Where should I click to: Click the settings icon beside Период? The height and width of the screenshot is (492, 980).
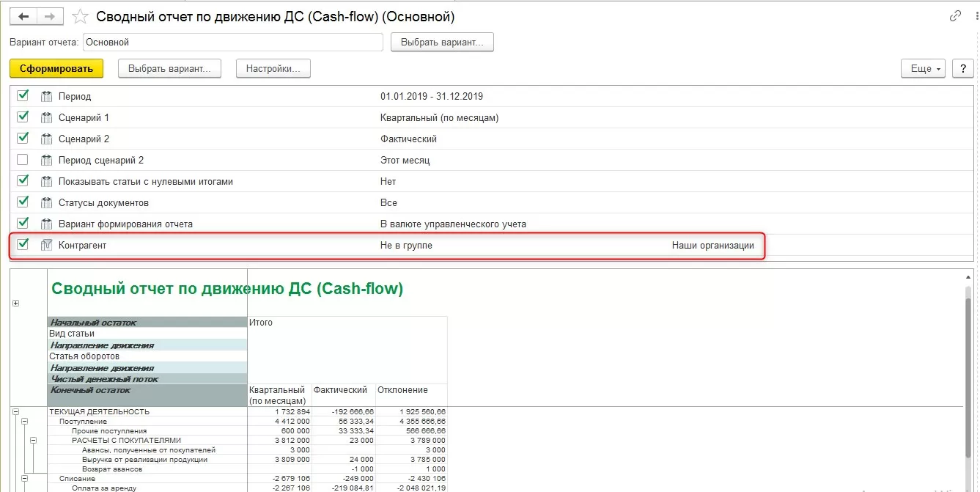pos(47,96)
